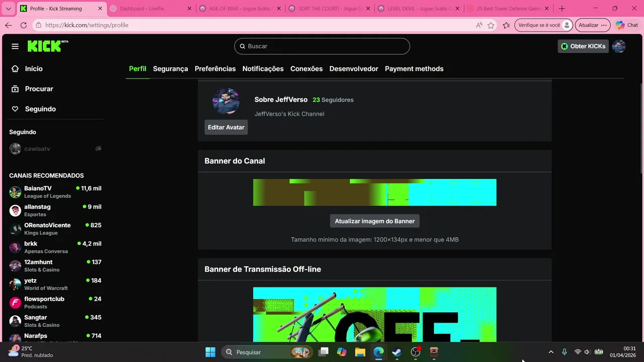
Task: Open the Copilot Chat button
Action: tap(627, 25)
